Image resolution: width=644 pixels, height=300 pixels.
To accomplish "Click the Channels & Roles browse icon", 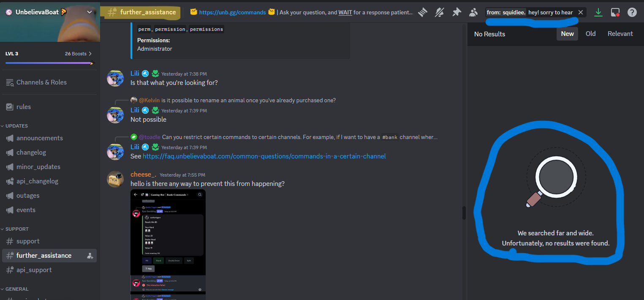I will tap(10, 82).
